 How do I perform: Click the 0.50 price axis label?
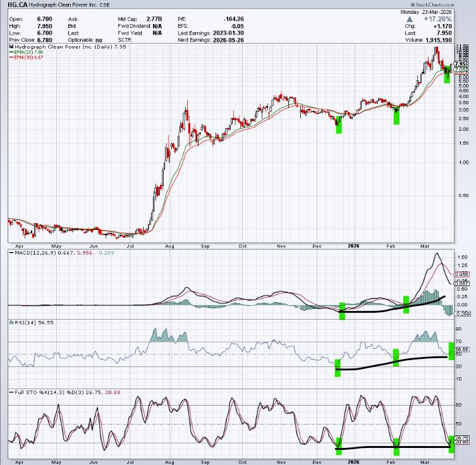[x=463, y=196]
